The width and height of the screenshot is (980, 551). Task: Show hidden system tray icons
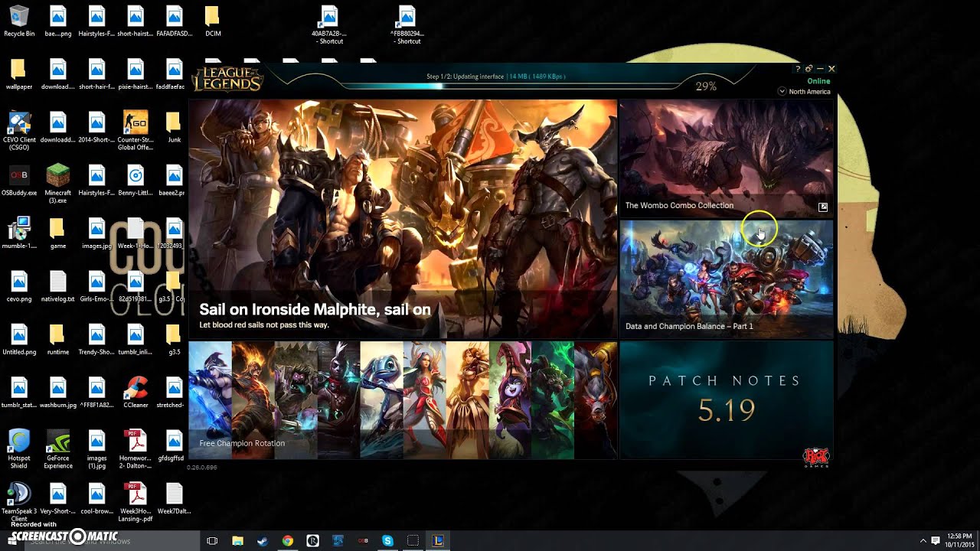[x=923, y=540]
